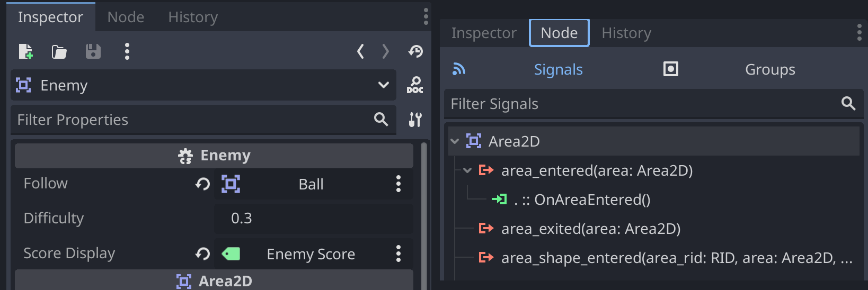Open the object history list icon
The height and width of the screenshot is (290, 868).
pos(415,51)
